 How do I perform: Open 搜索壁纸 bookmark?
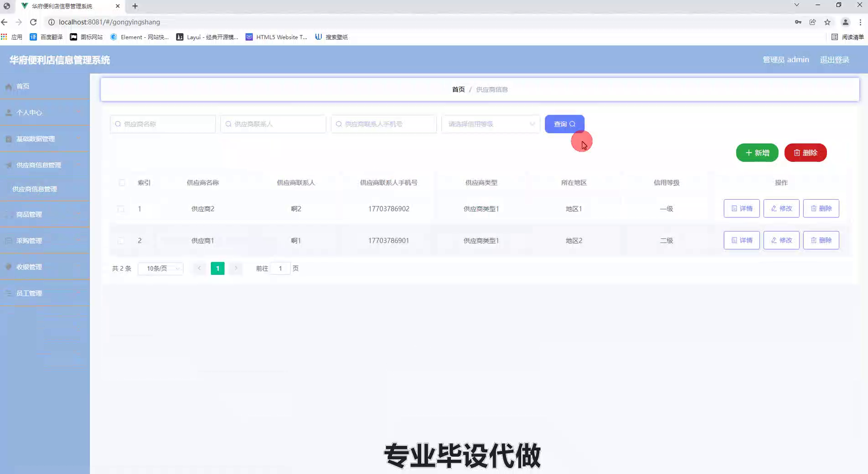[x=331, y=37]
